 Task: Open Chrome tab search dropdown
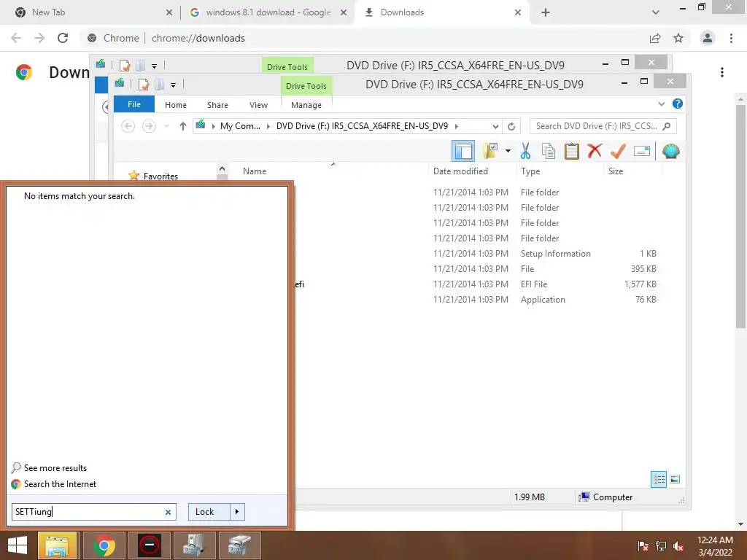(x=656, y=12)
